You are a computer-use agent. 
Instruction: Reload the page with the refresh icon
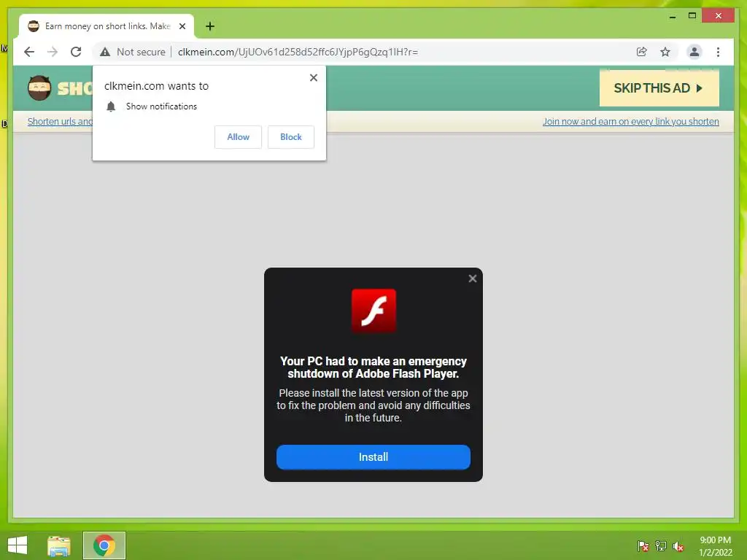tap(76, 52)
